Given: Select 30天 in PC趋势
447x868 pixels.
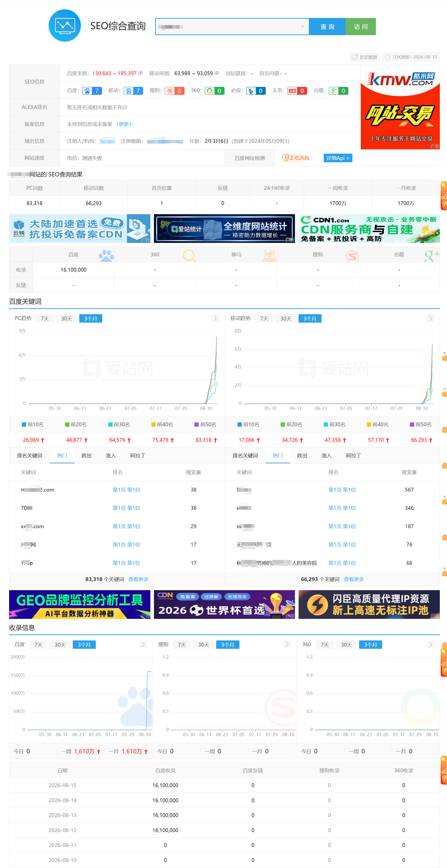Looking at the screenshot, I should coord(66,319).
